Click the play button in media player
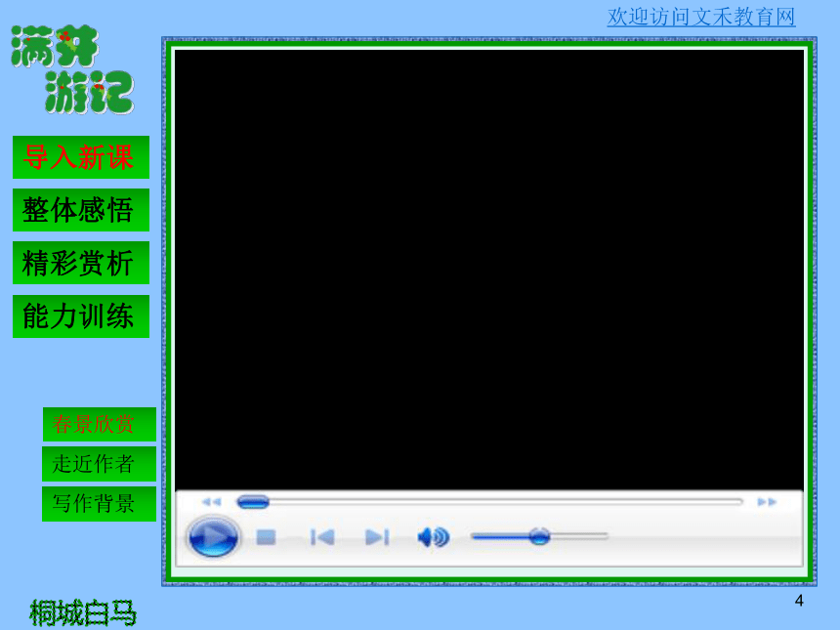The image size is (840, 630). (x=213, y=536)
